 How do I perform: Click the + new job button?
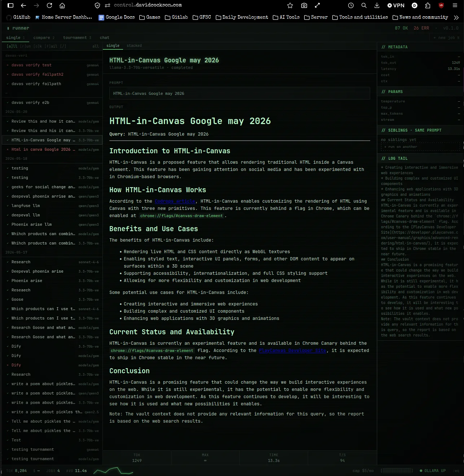[x=446, y=38]
